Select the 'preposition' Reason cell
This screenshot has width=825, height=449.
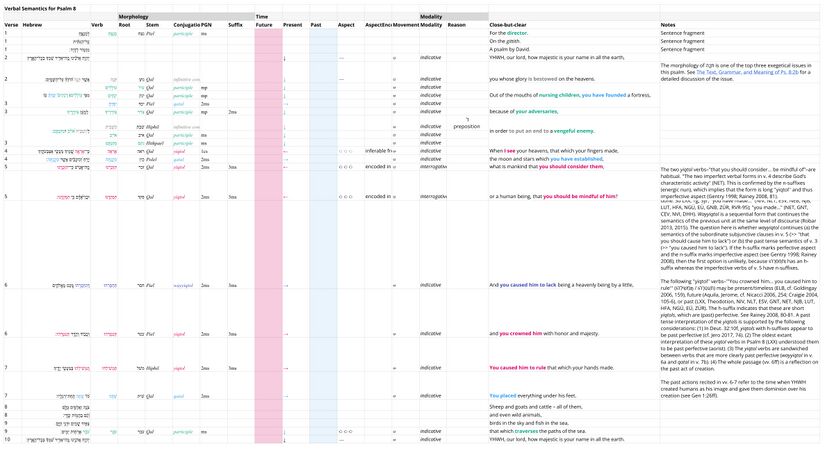click(x=467, y=127)
